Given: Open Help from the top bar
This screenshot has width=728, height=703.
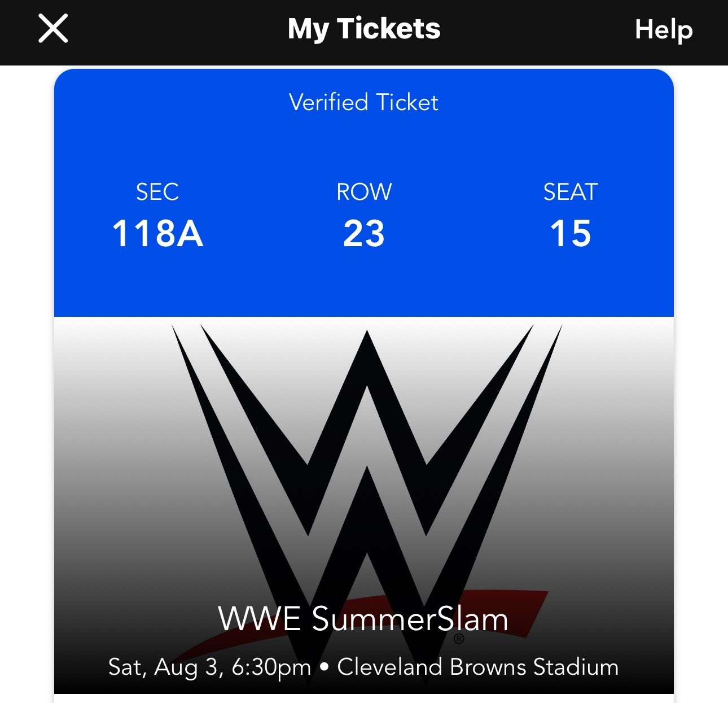Looking at the screenshot, I should [664, 29].
